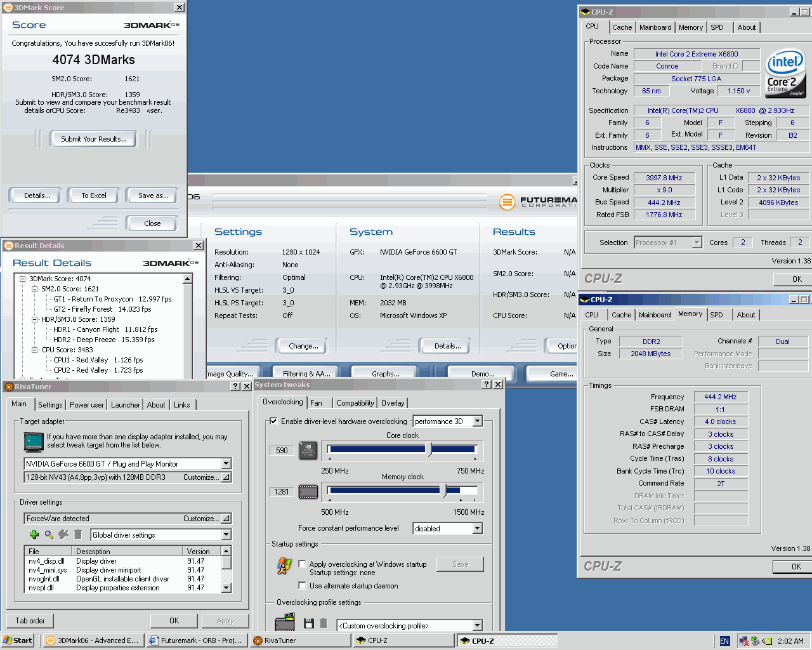Click the help question mark in System tweaks title bar
Viewport: 812px width, 650px height.
pos(487,385)
